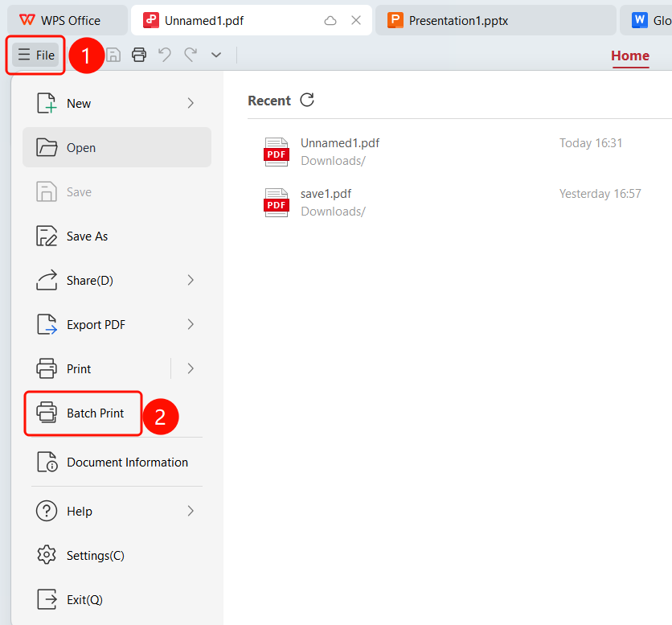Viewport: 672px width, 625px height.
Task: Redo the last action
Action: click(x=191, y=55)
